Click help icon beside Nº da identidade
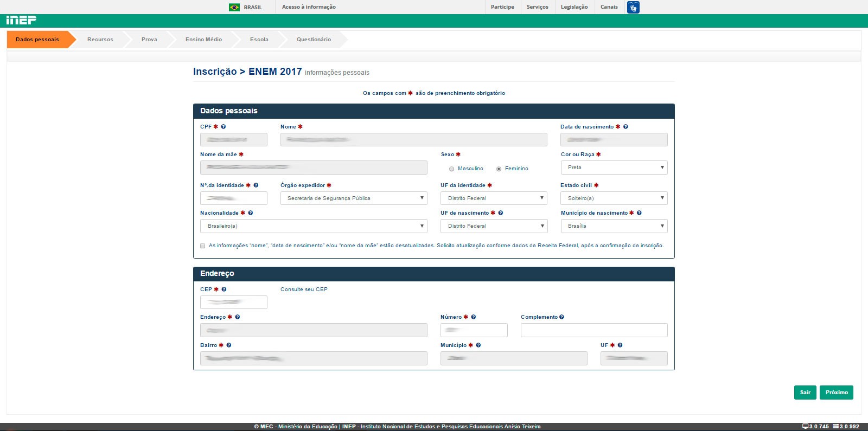The image size is (868, 431). click(256, 185)
